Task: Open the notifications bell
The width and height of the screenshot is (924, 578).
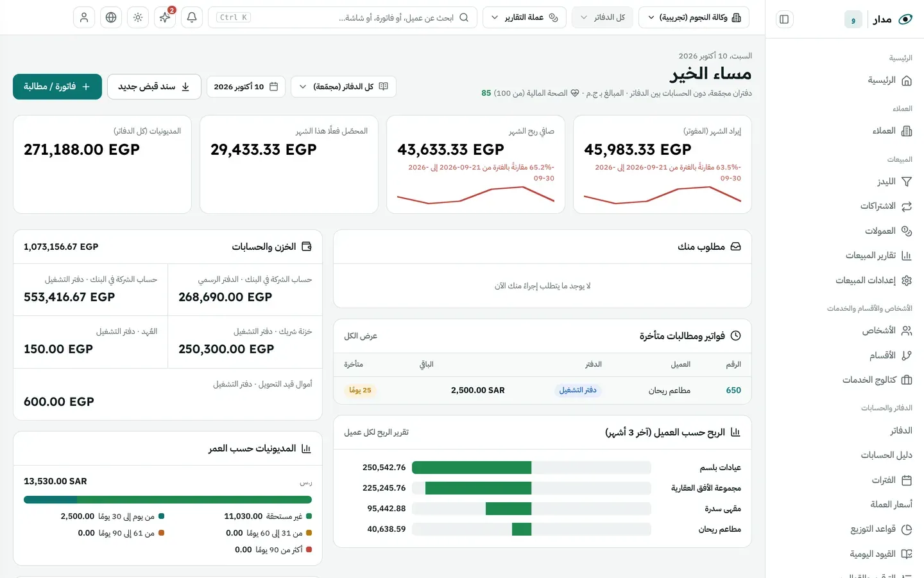Action: point(192,17)
